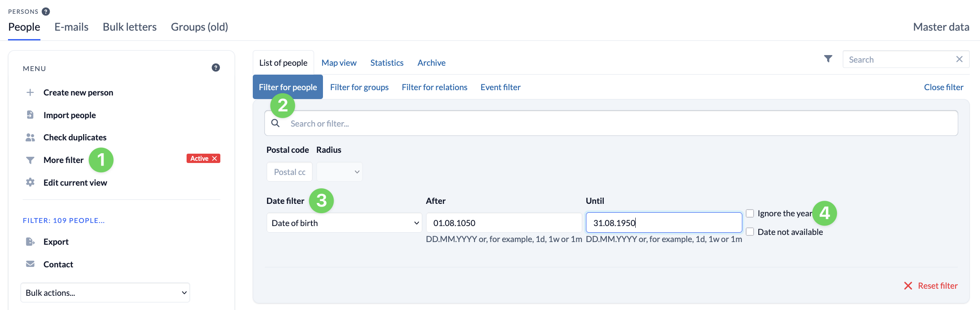
Task: Select Filter for groups tab
Action: pyautogui.click(x=359, y=87)
